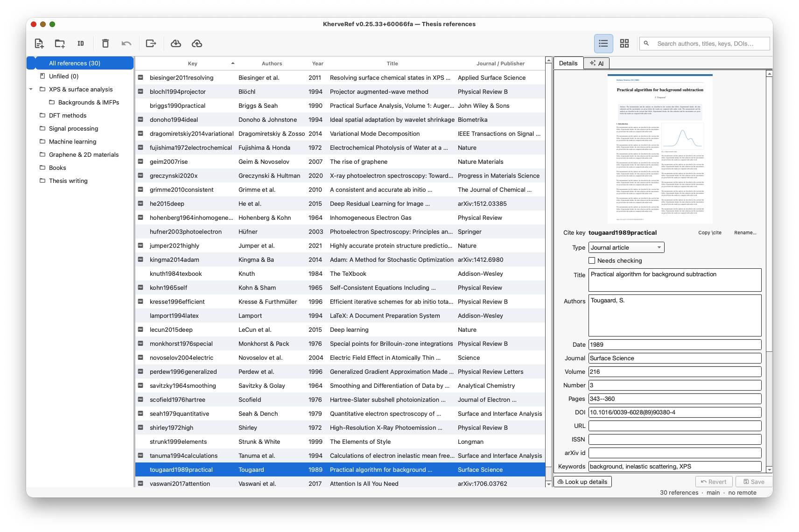Viewport: 799px width, 532px height.
Task: Toggle the Needs checking checkbox
Action: (x=592, y=260)
